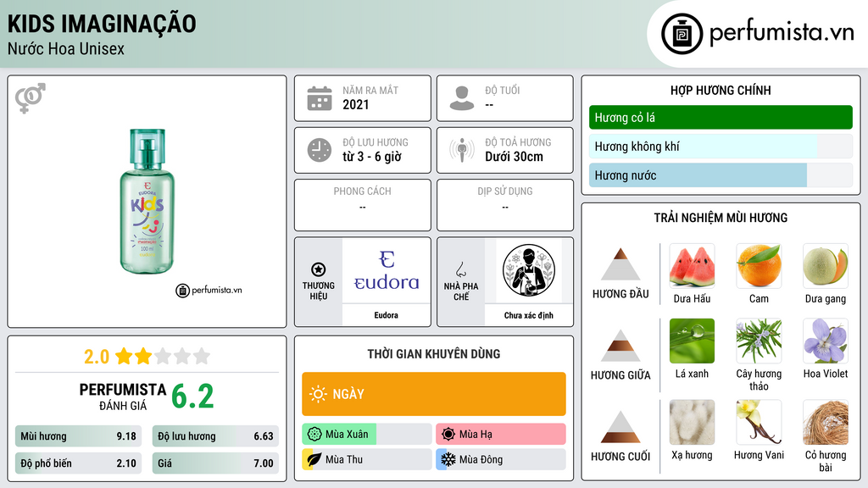The width and height of the screenshot is (868, 488).
Task: Click the person icon beside Độ tuổi
Action: point(462,98)
